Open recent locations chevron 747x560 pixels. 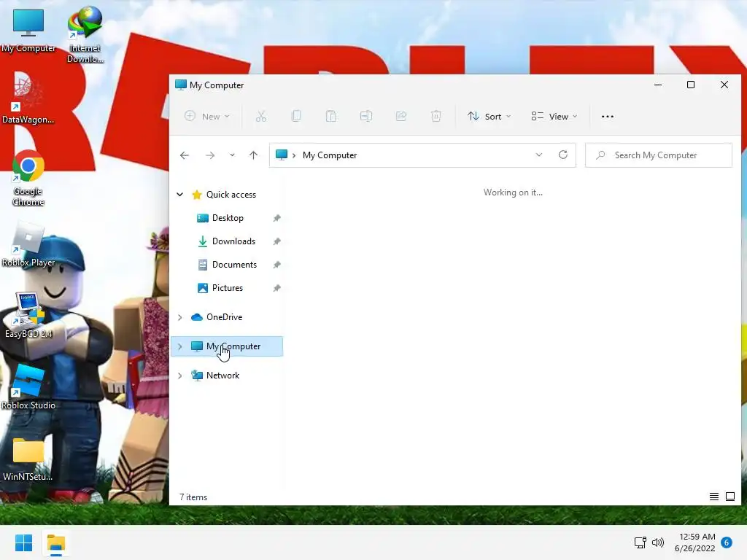coord(232,155)
